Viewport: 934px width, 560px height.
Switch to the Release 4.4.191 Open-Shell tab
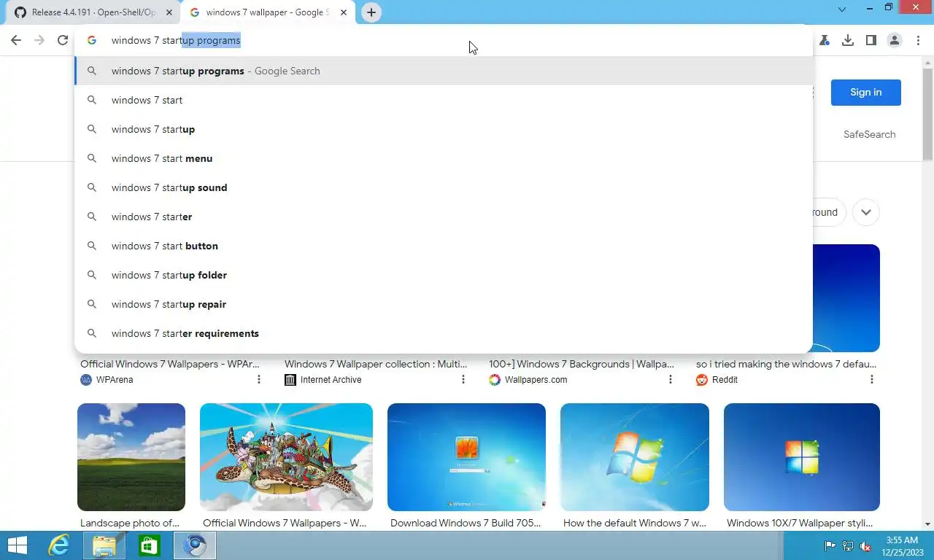point(93,12)
